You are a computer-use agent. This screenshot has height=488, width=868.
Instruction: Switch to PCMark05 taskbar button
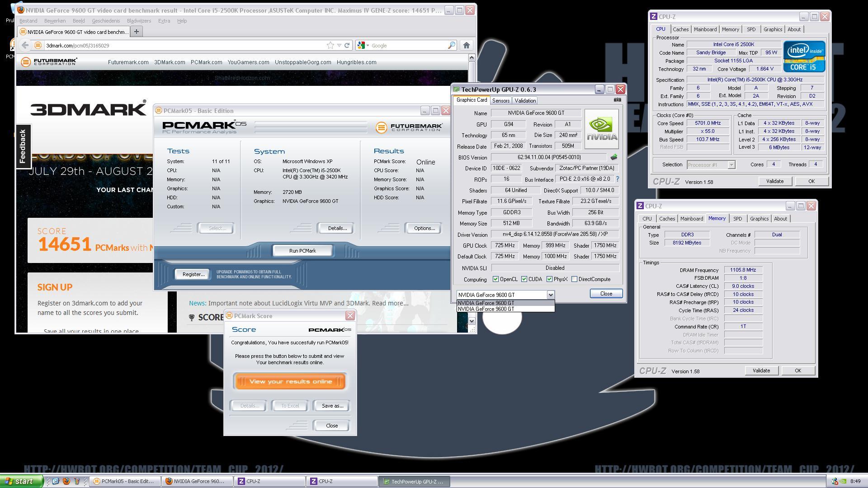(125, 481)
